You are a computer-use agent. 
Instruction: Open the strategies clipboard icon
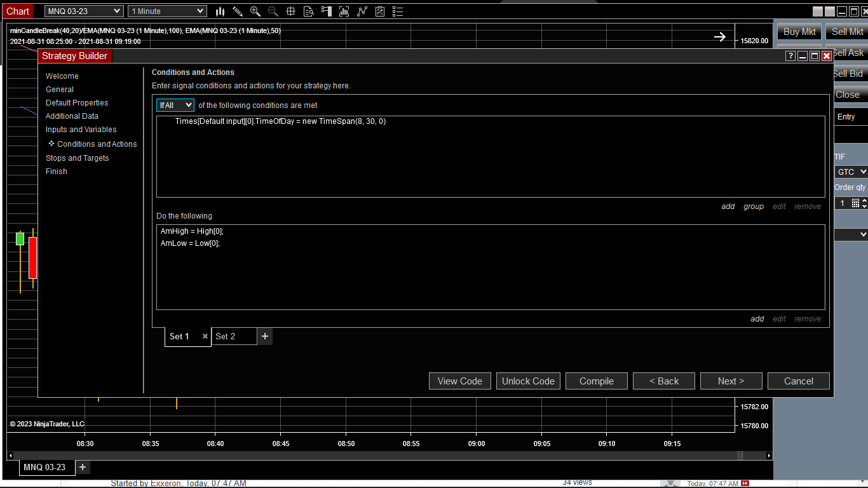coord(380,11)
